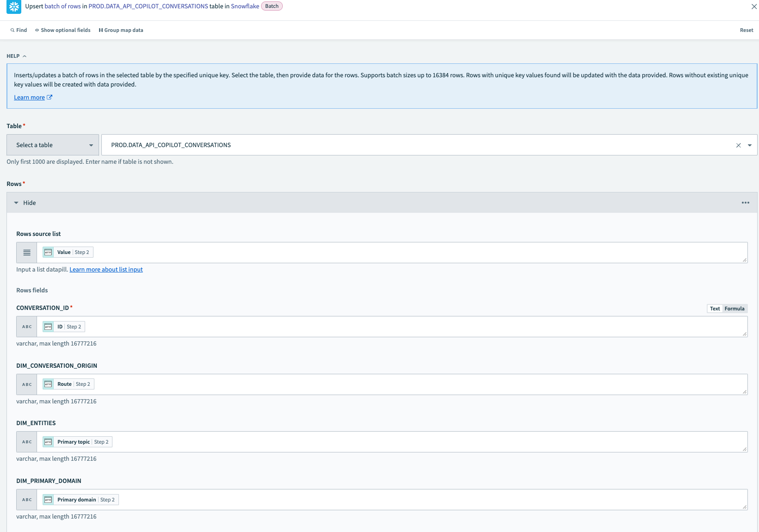
Task: Select the ID Step 2 datapill
Action: tap(64, 327)
